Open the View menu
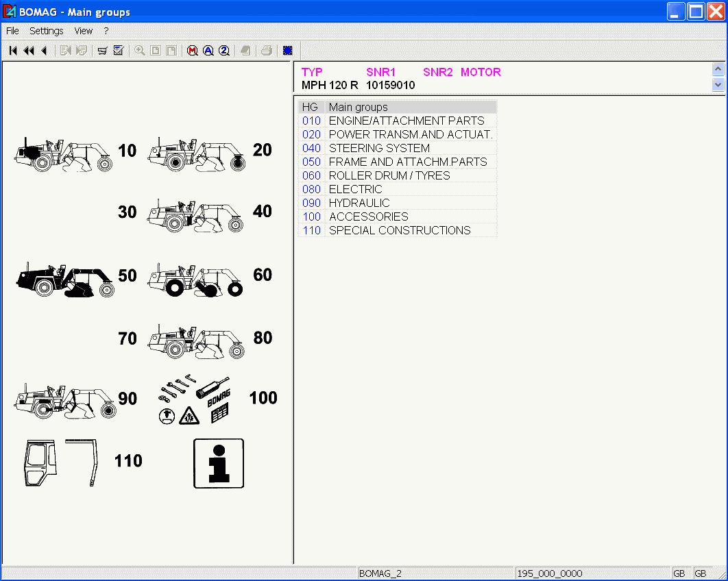Viewport: 728px width, 581px height. point(84,31)
